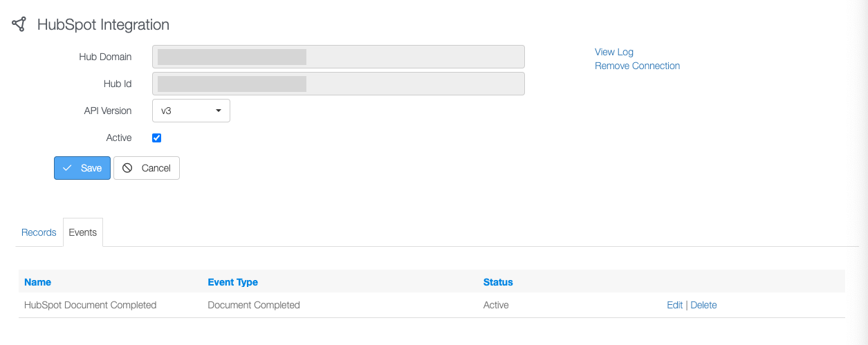Click the API Version dropdown arrow

coord(219,111)
